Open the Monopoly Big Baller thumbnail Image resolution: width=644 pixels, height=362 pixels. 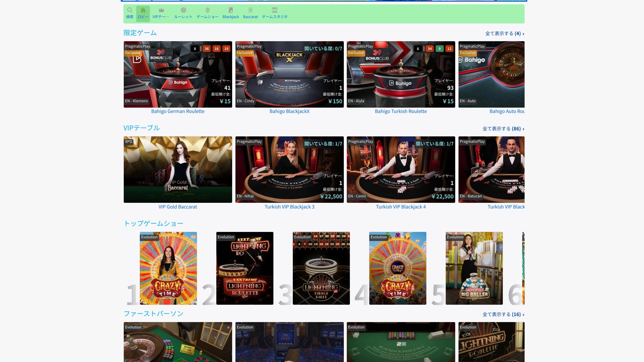pos(474,268)
